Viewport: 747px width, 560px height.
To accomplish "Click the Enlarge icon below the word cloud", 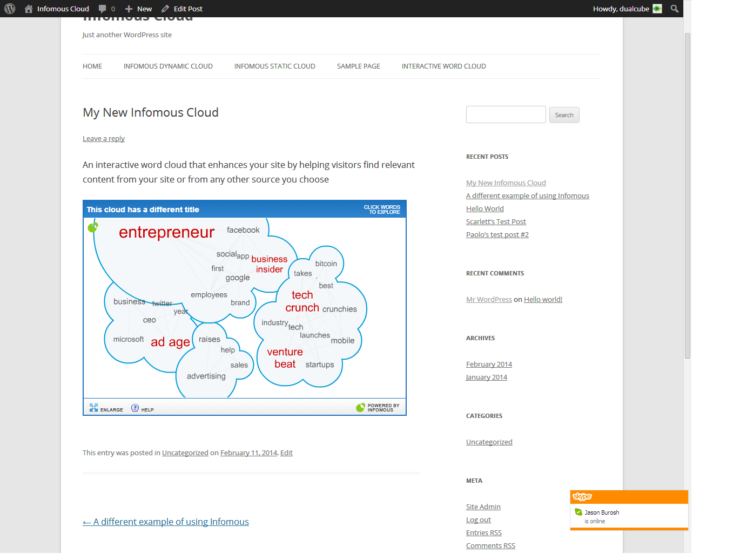I will coord(94,408).
